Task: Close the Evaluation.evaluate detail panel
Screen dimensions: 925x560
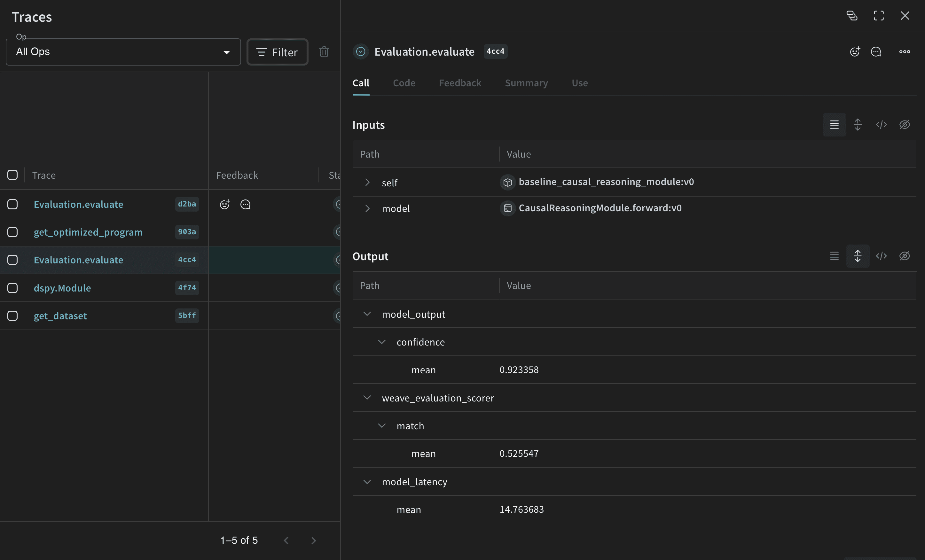Action: point(905,15)
